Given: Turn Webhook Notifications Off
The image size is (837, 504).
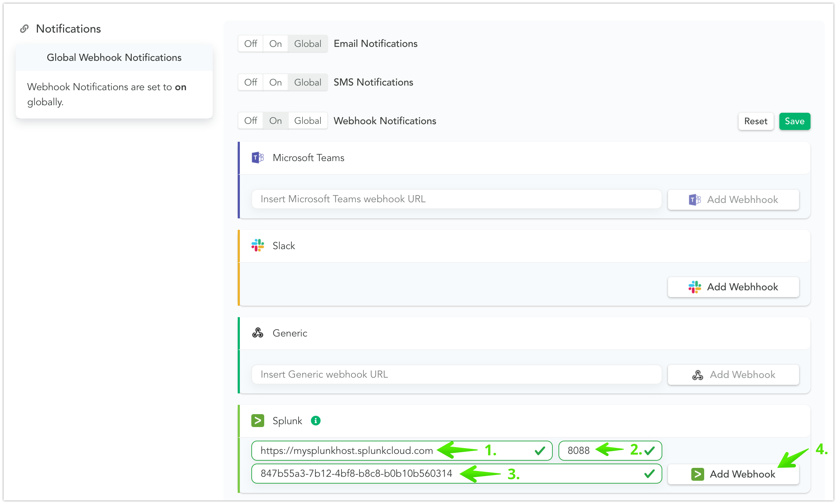Looking at the screenshot, I should pyautogui.click(x=251, y=121).
